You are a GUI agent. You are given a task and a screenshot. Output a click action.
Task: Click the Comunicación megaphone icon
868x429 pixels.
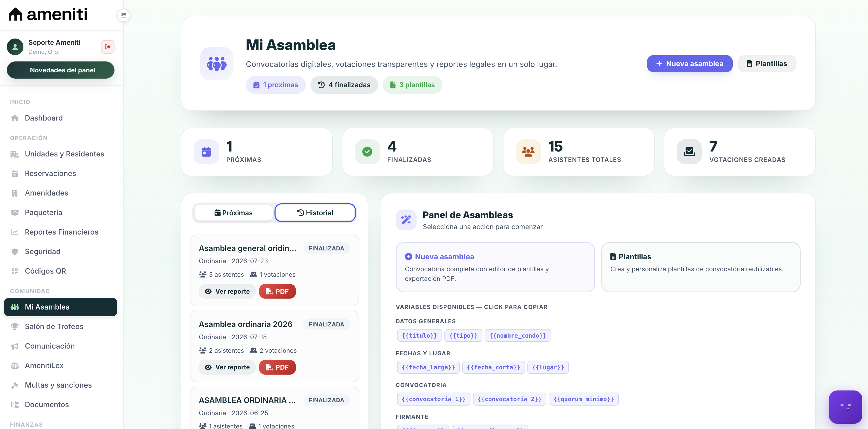pos(15,346)
